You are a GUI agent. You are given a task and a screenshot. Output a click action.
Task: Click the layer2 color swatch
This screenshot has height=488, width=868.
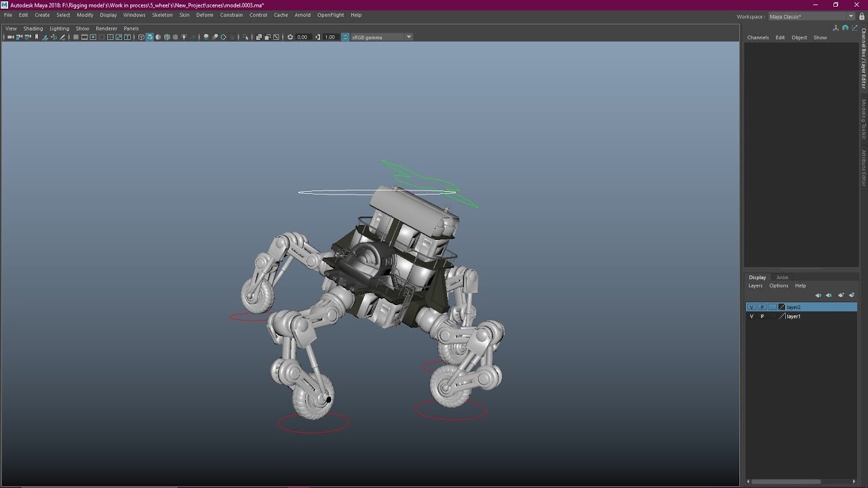click(782, 307)
